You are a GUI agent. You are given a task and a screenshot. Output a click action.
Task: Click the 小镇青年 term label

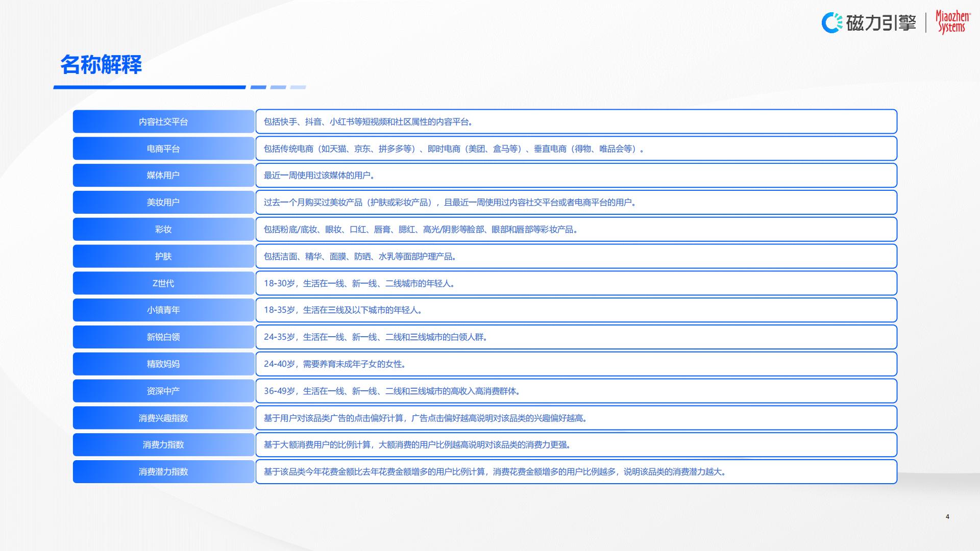(163, 310)
